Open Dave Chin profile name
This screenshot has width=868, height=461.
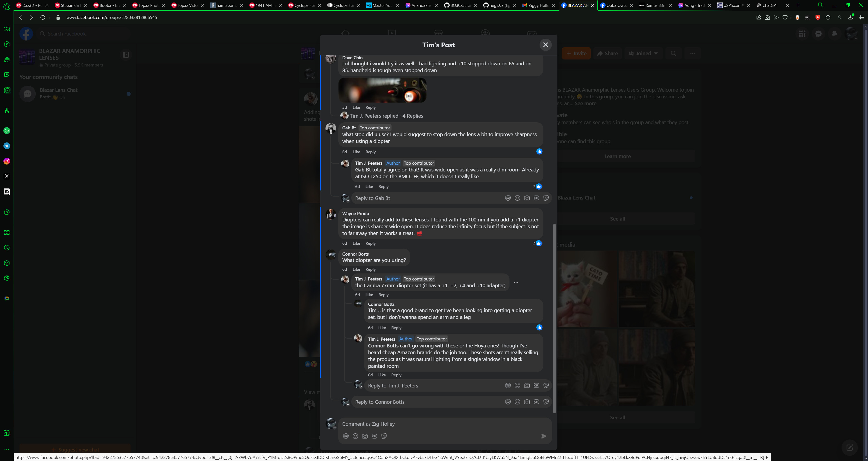pos(352,58)
